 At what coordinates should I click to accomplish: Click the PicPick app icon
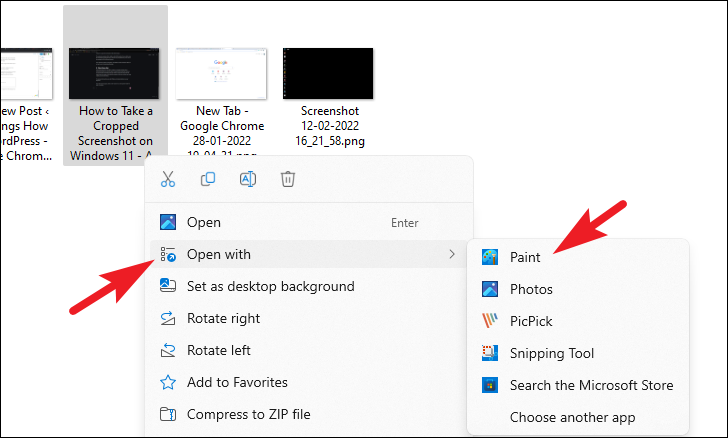click(490, 321)
